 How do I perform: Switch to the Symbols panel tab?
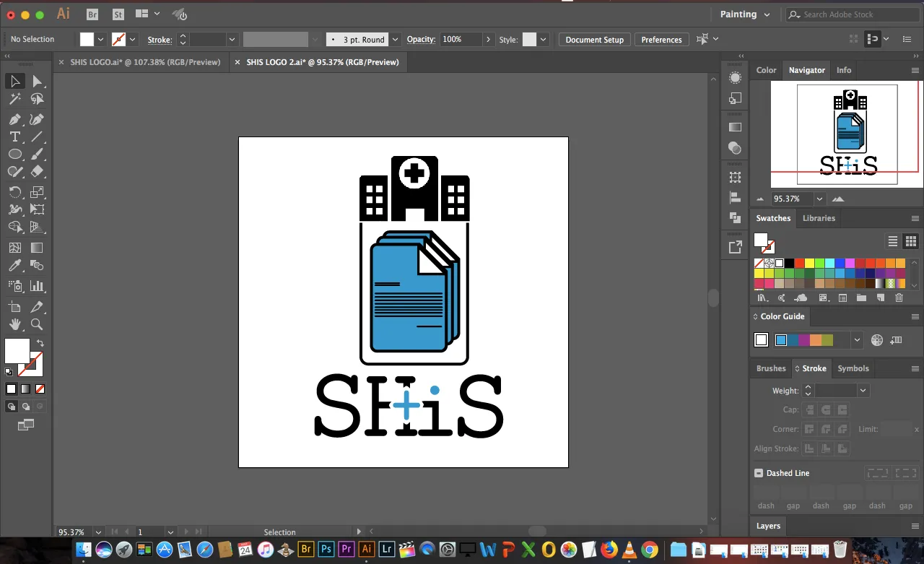[853, 368]
